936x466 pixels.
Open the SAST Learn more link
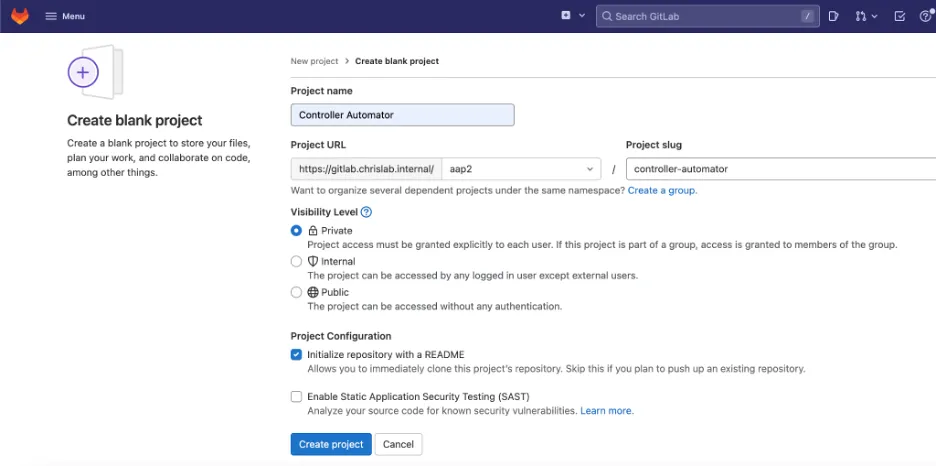coord(606,411)
